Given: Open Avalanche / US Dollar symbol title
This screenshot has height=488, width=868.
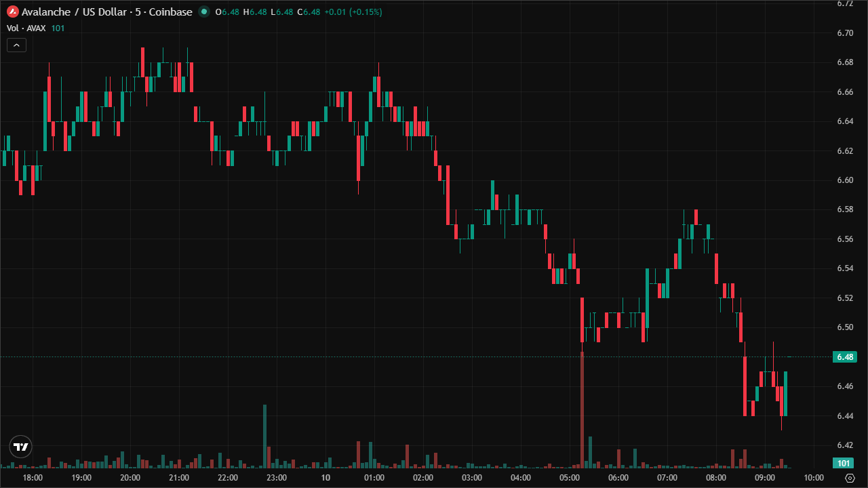Looking at the screenshot, I should [x=107, y=12].
